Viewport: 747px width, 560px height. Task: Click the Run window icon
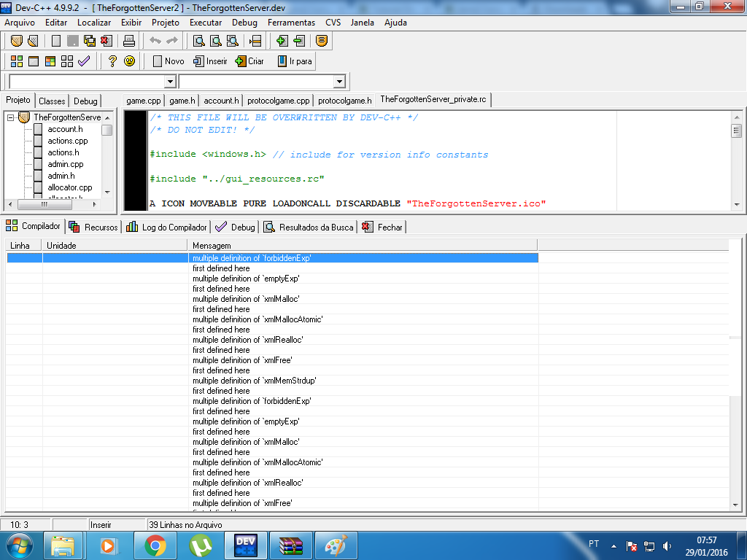click(x=34, y=61)
